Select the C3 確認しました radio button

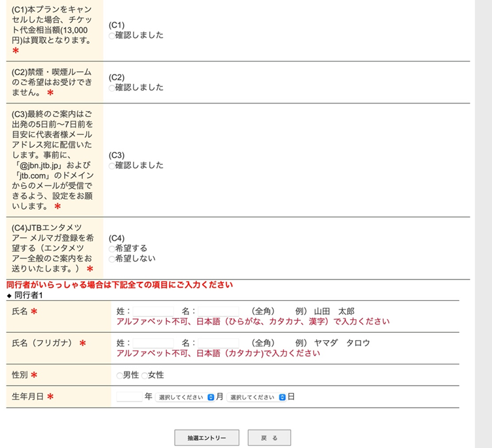[x=112, y=165]
